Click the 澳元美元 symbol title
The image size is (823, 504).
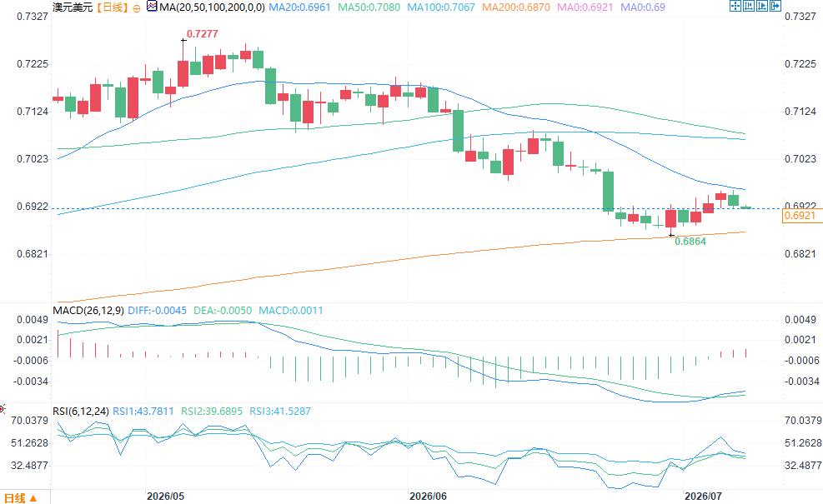click(x=73, y=7)
